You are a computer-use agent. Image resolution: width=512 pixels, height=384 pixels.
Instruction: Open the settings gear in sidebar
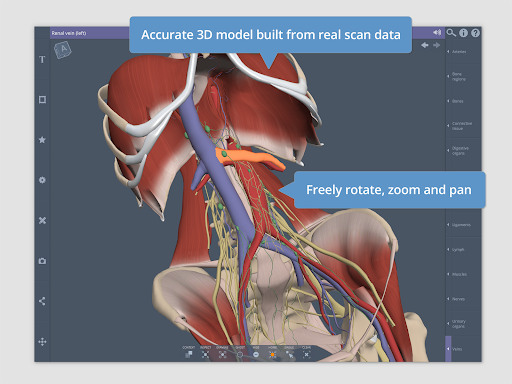tap(42, 180)
